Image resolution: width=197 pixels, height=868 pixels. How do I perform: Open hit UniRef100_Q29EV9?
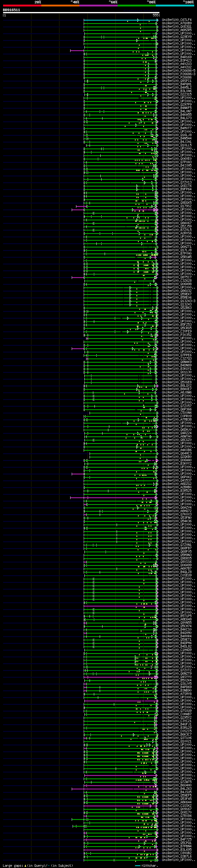point(177,37)
